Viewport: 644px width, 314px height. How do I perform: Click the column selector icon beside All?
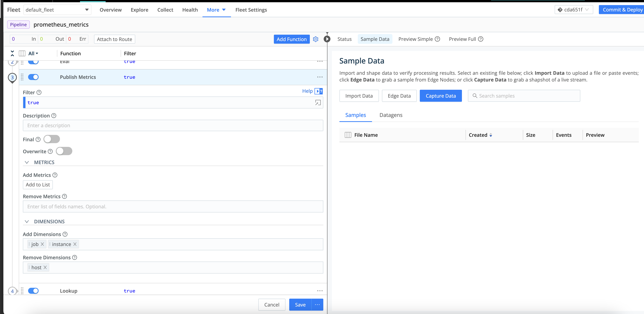[22, 53]
